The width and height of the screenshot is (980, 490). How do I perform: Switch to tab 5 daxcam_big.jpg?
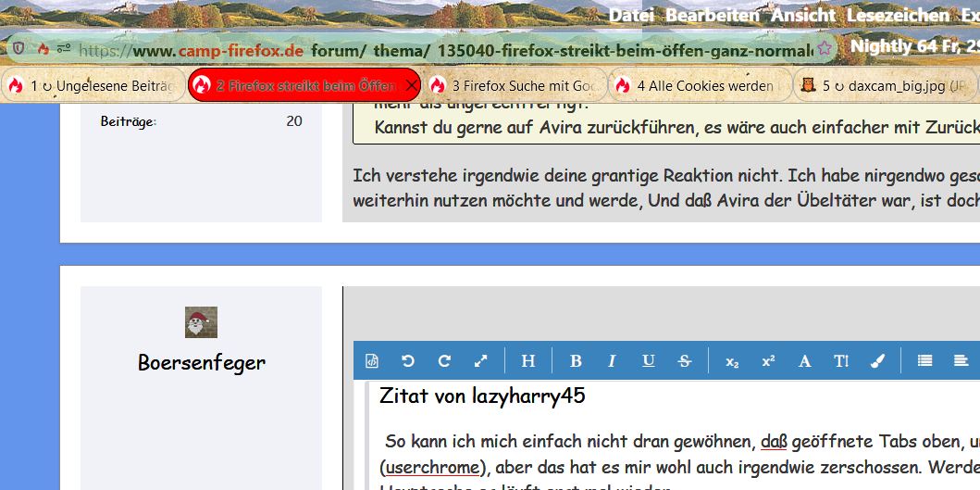pos(886,86)
